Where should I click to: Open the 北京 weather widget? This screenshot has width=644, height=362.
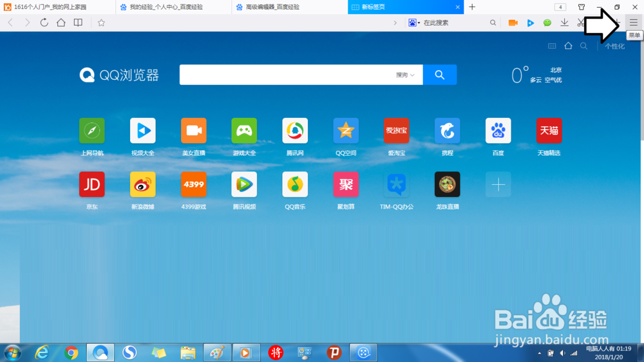click(536, 75)
